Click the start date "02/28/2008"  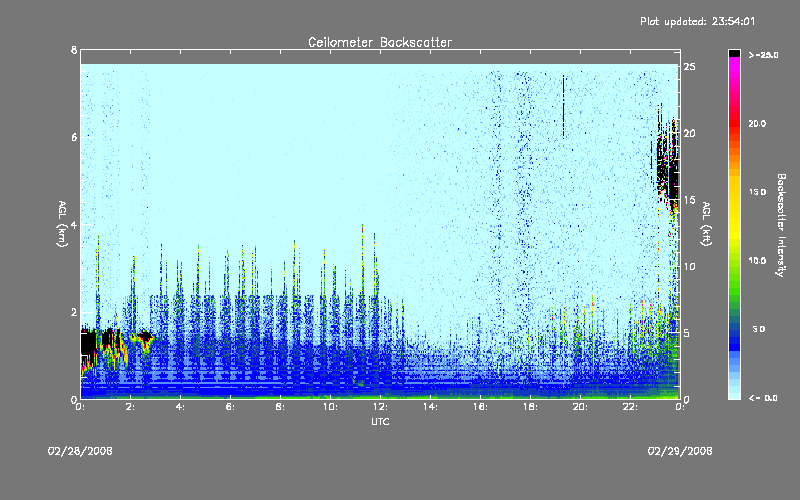click(80, 451)
